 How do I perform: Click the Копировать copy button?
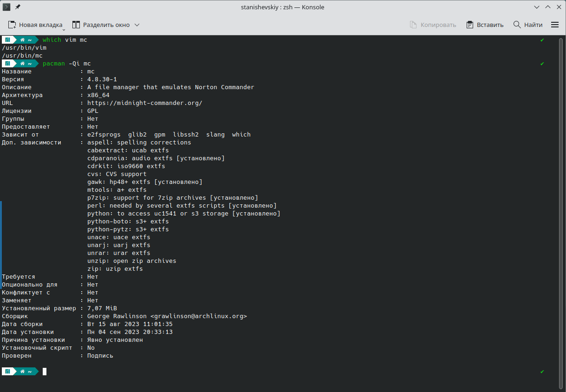[433, 25]
